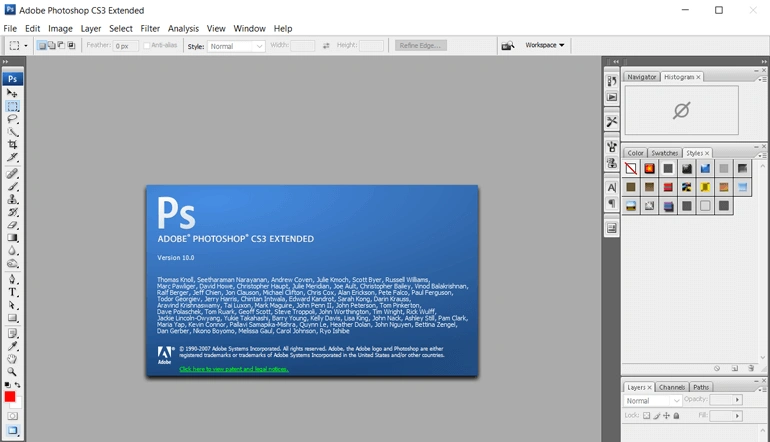Image resolution: width=770 pixels, height=442 pixels.
Task: Open the Filter menu
Action: (x=150, y=28)
